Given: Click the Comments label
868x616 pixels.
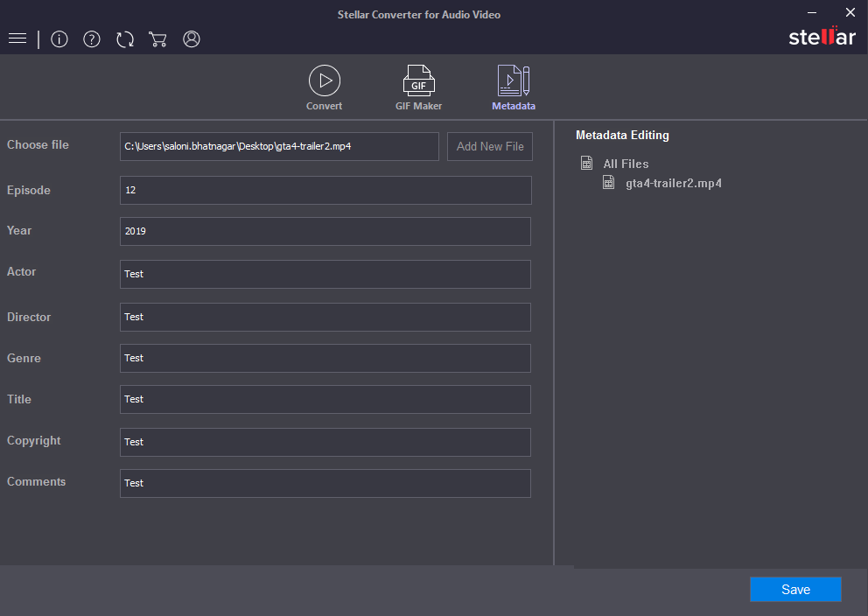Looking at the screenshot, I should coord(36,481).
